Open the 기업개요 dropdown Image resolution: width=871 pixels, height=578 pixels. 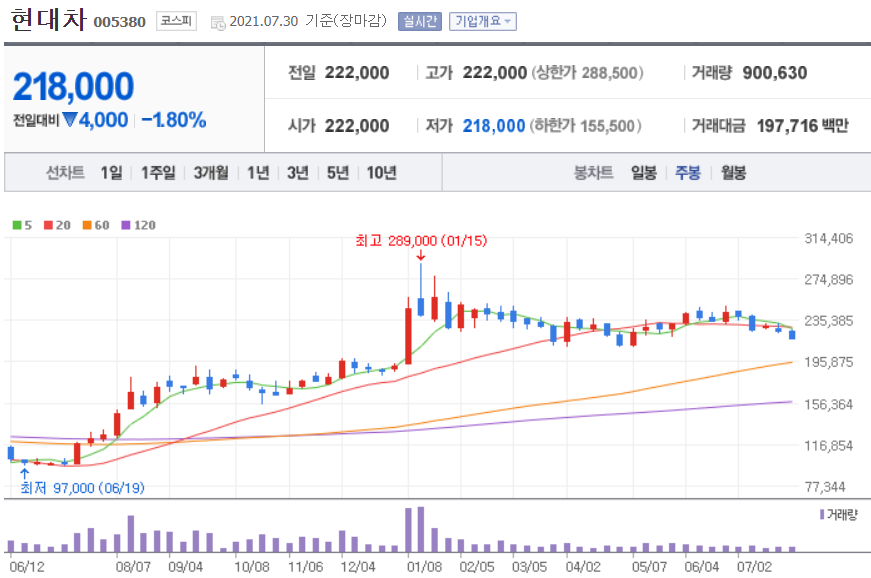click(x=483, y=22)
